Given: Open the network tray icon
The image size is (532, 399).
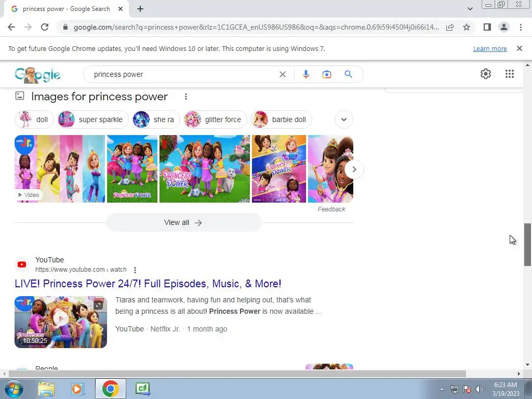Looking at the screenshot, I should pyautogui.click(x=454, y=389).
